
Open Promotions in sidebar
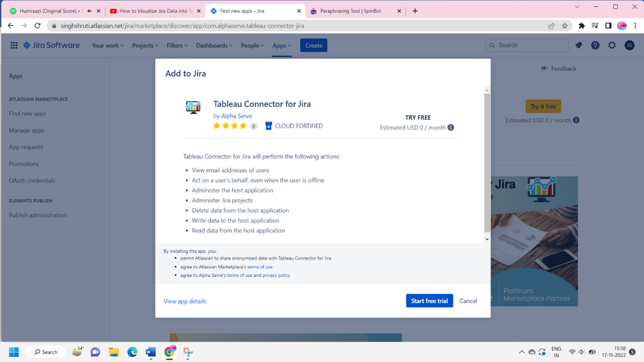24,164
